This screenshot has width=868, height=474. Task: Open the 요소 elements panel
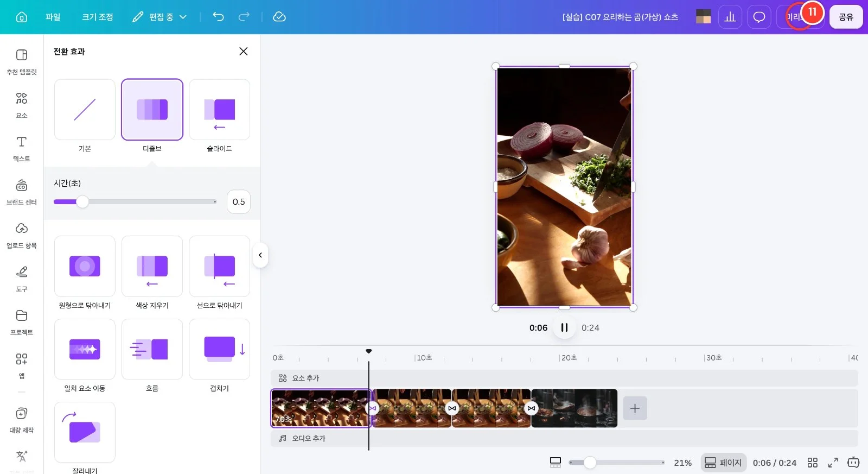(22, 105)
